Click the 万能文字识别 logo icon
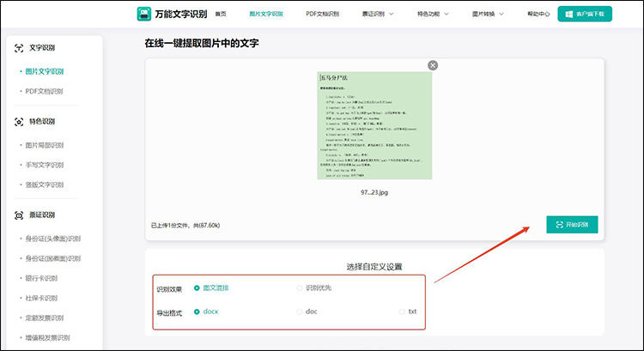This screenshot has width=644, height=351. tap(143, 14)
